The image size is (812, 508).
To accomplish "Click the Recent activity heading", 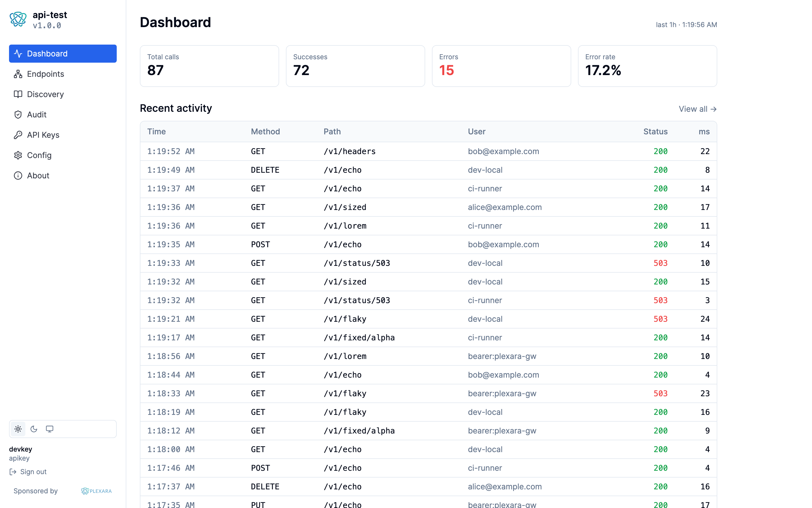I will click(176, 108).
